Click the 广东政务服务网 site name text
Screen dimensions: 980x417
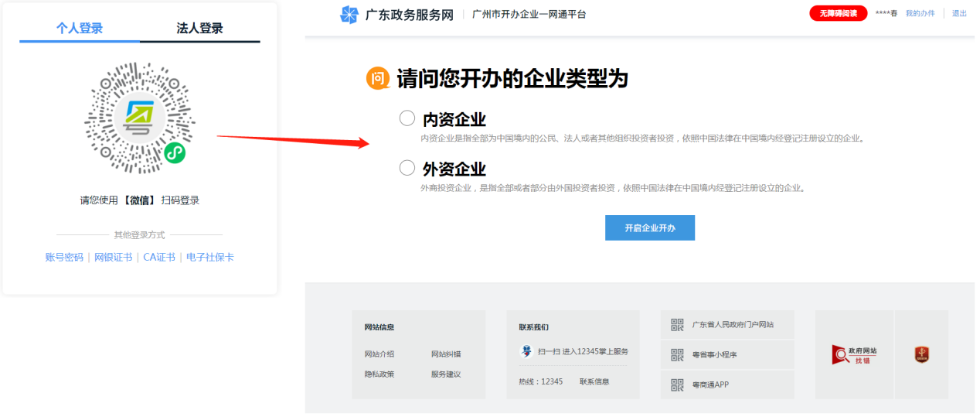point(410,14)
